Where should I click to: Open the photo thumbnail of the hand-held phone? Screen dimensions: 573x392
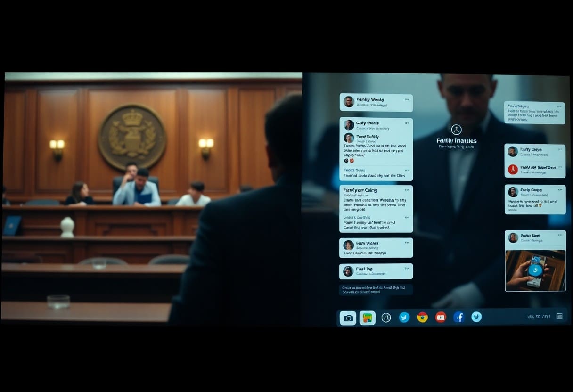(535, 270)
